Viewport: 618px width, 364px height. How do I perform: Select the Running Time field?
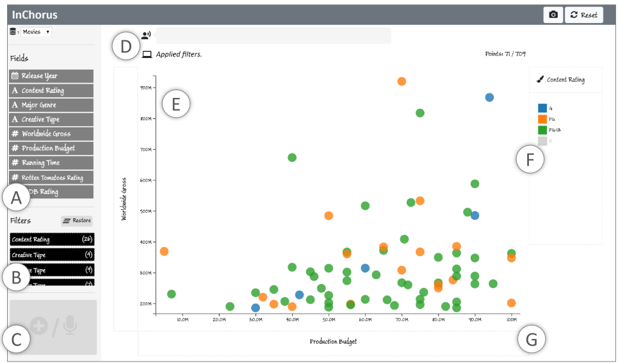(51, 162)
